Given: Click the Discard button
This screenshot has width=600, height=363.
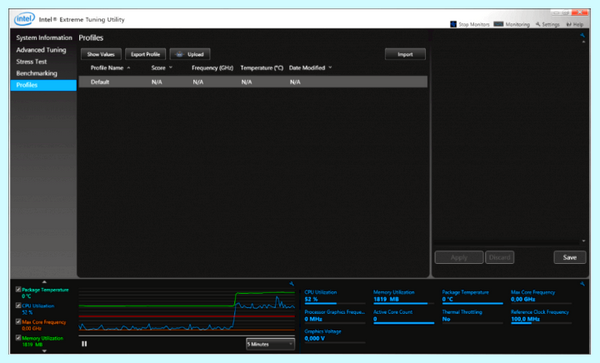Looking at the screenshot, I should pyautogui.click(x=500, y=257).
